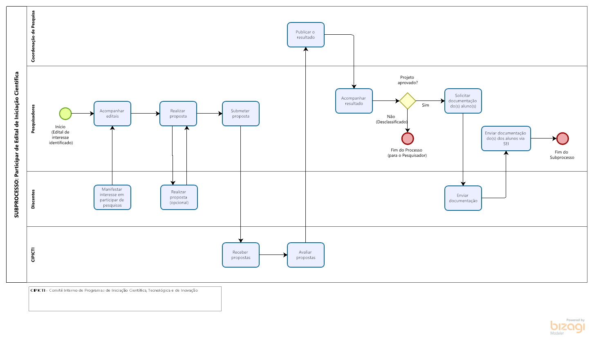Select the Fim do Processo red end event
This screenshot has width=594, height=364.
click(408, 138)
